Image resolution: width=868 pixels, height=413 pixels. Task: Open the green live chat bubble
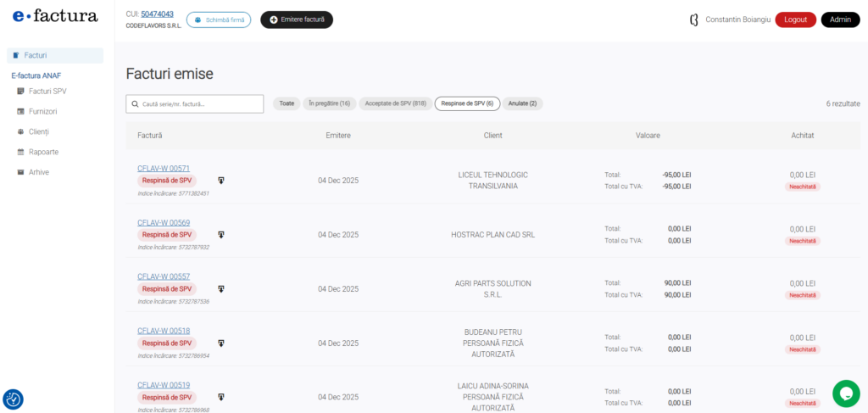pos(845,393)
